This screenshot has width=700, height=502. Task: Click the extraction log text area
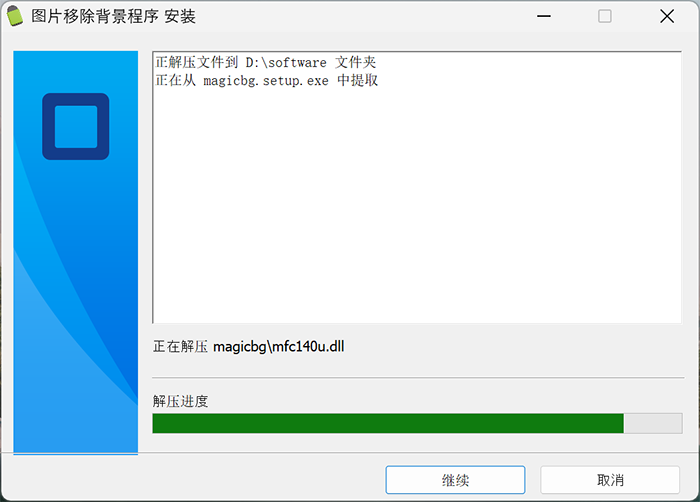(417, 187)
